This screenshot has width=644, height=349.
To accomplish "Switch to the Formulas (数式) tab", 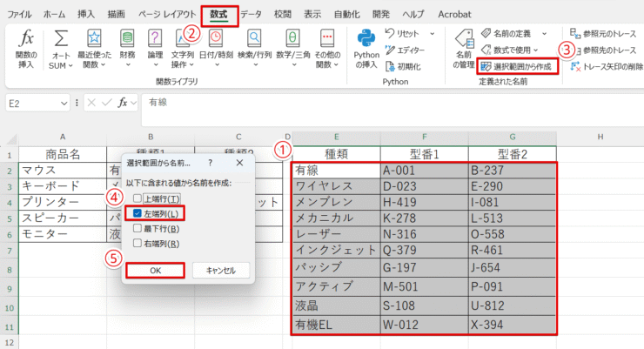I will [x=219, y=15].
